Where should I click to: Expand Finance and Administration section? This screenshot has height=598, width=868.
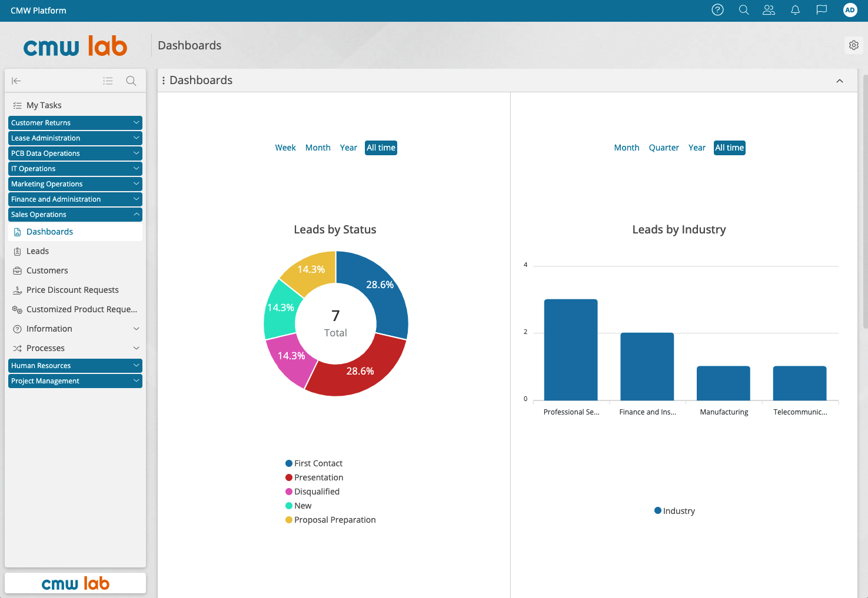pyautogui.click(x=75, y=199)
